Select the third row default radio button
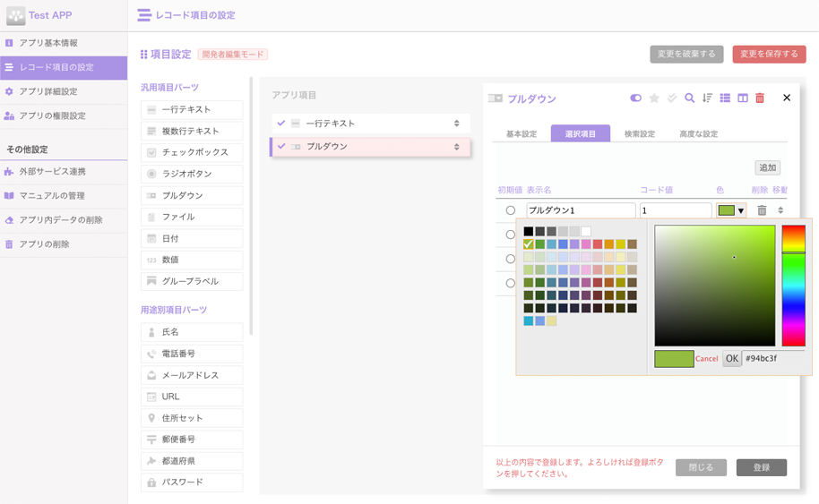 coord(511,259)
